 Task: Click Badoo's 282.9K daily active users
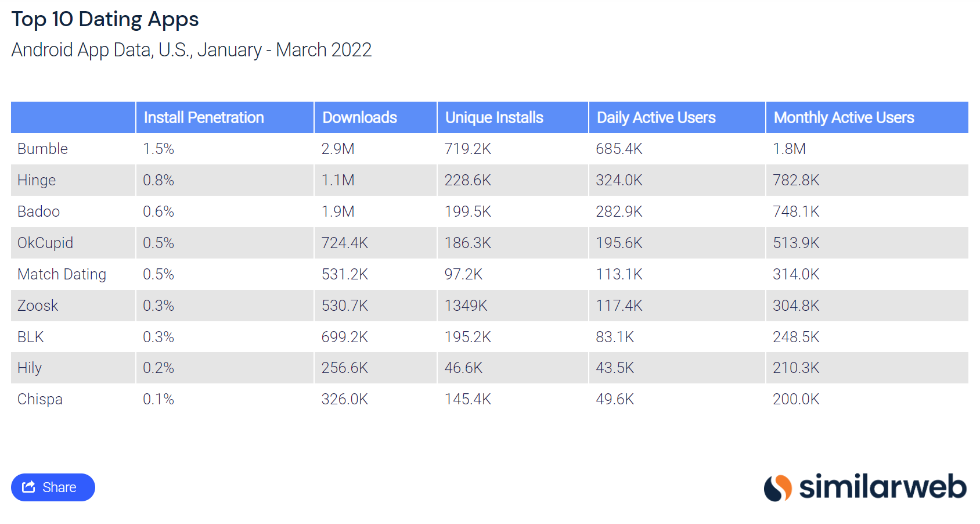[x=619, y=211]
